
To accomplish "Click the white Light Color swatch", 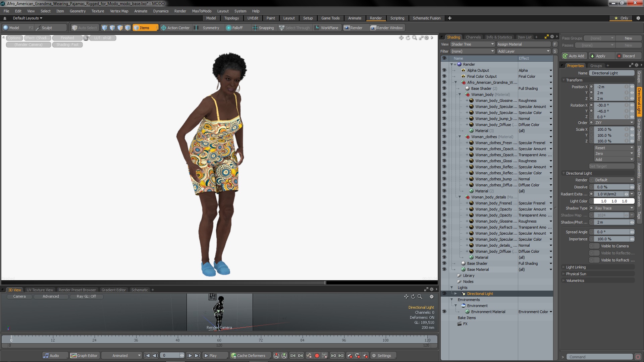I will coord(614,201).
